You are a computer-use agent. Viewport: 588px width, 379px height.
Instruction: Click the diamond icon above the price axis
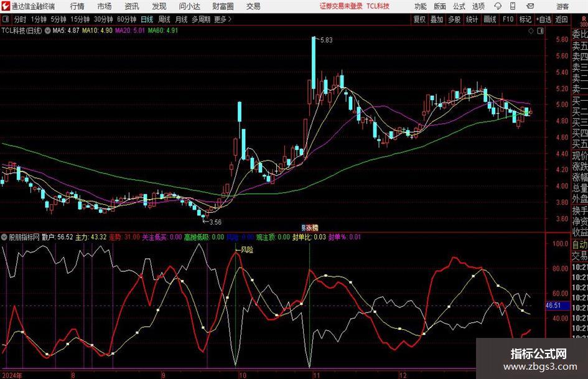pos(531,30)
